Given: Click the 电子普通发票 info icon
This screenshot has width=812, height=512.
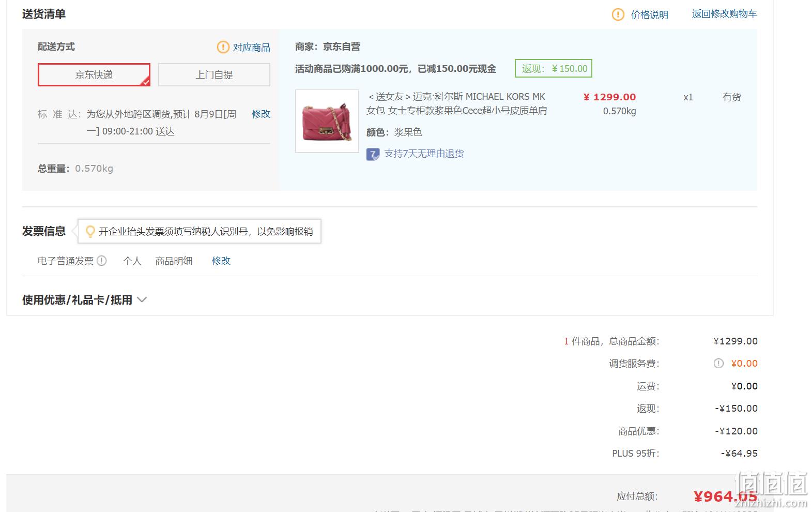Looking at the screenshot, I should (102, 261).
